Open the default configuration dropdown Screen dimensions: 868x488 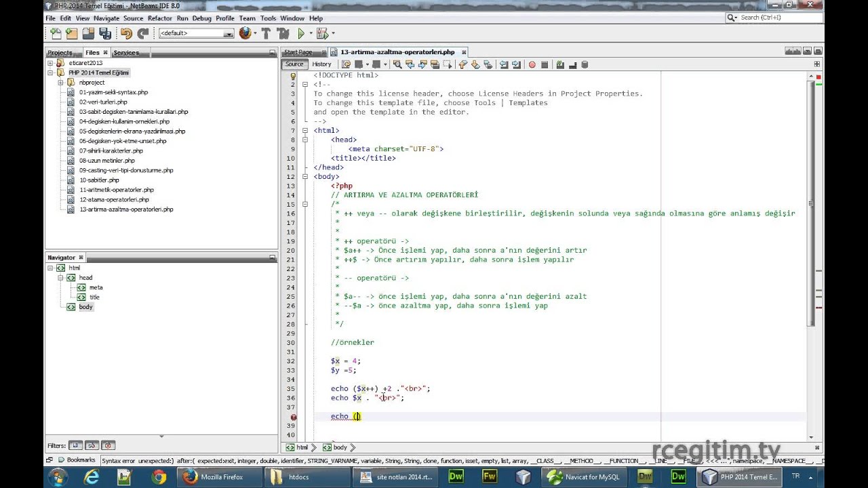click(196, 33)
